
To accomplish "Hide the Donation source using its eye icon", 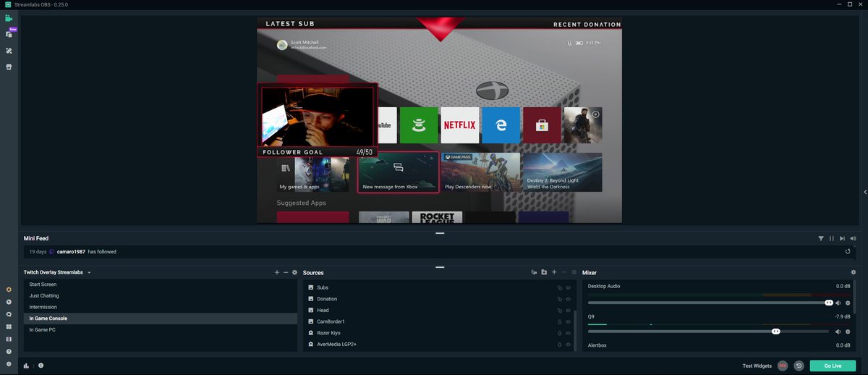I will (569, 299).
